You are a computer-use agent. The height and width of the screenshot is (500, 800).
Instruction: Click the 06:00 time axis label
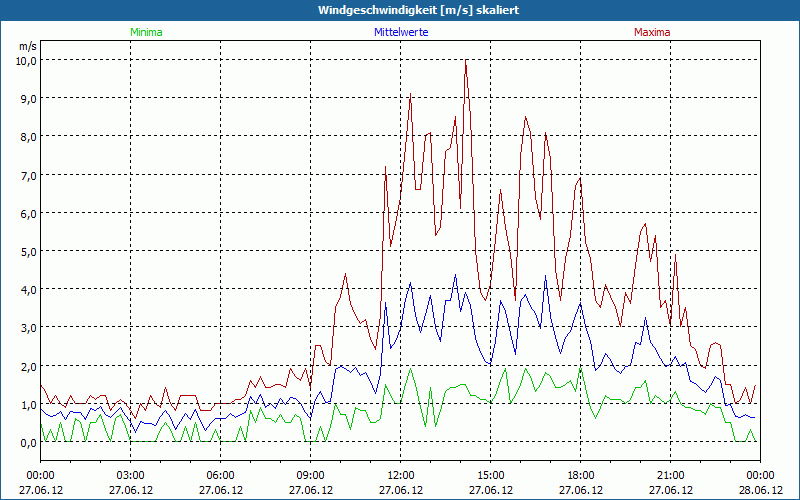pos(220,476)
